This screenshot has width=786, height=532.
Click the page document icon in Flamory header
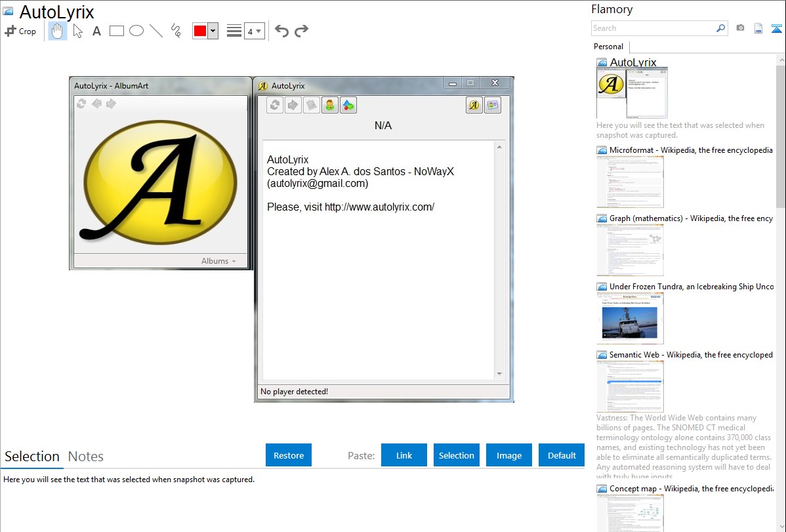tap(758, 28)
